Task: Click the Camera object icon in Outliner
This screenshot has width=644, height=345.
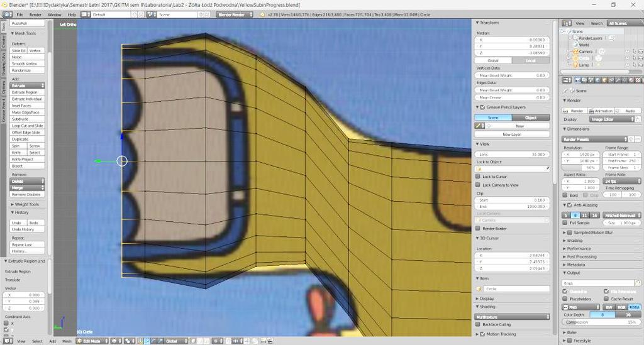Action: click(576, 52)
